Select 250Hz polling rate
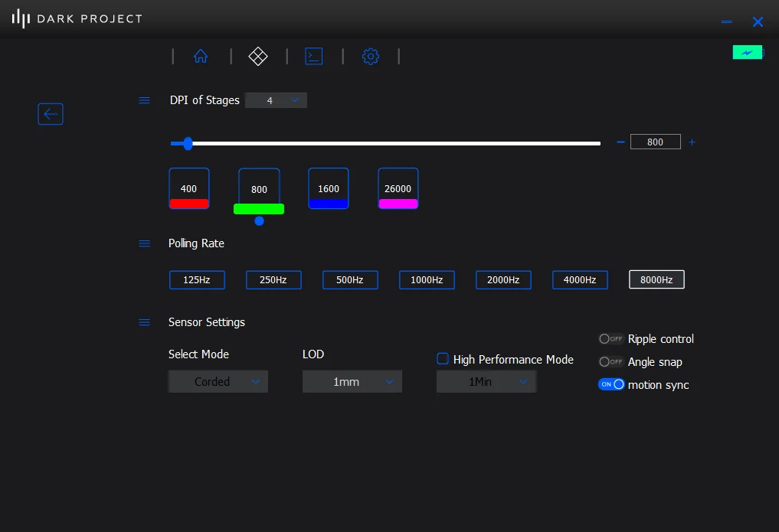 pyautogui.click(x=273, y=280)
